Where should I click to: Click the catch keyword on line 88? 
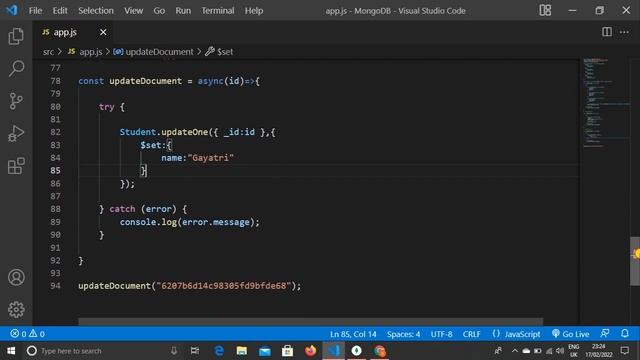coord(122,209)
